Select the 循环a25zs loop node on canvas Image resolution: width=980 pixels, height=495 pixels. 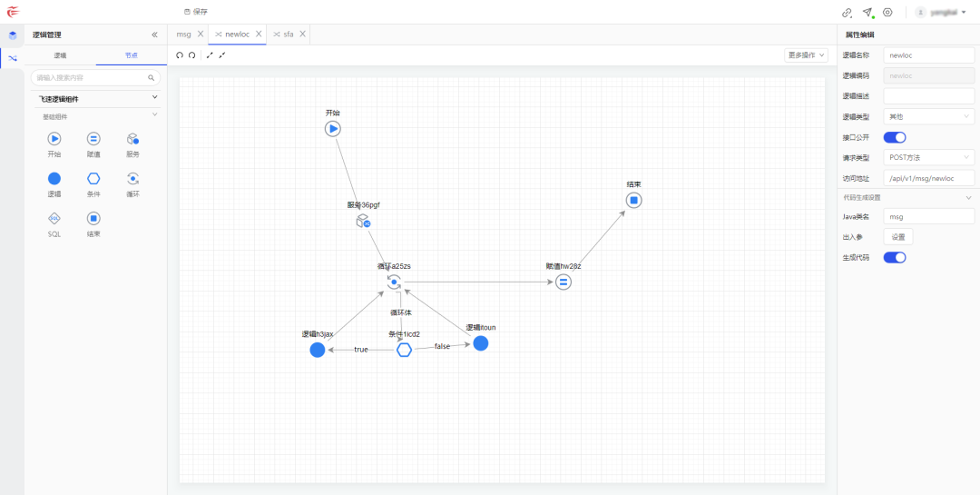[394, 282]
